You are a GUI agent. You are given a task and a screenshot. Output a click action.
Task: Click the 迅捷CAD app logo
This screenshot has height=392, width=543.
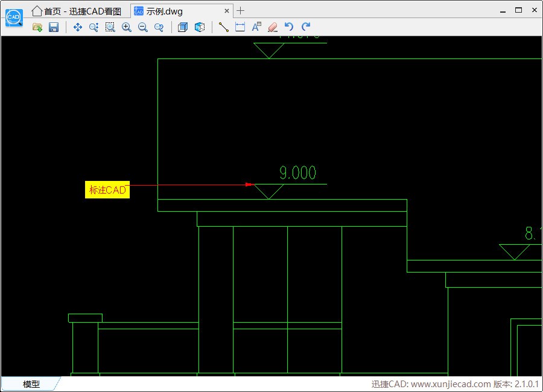[13, 17]
